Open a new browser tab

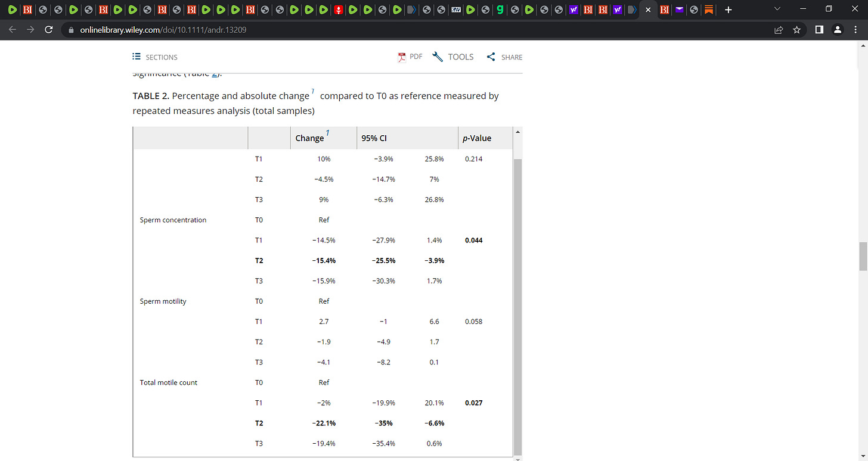tap(728, 10)
